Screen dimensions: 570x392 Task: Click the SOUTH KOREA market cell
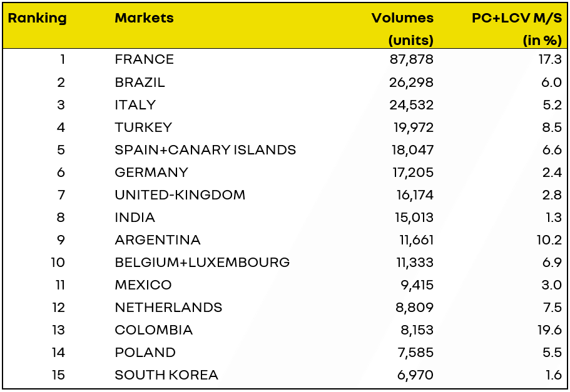pyautogui.click(x=166, y=375)
